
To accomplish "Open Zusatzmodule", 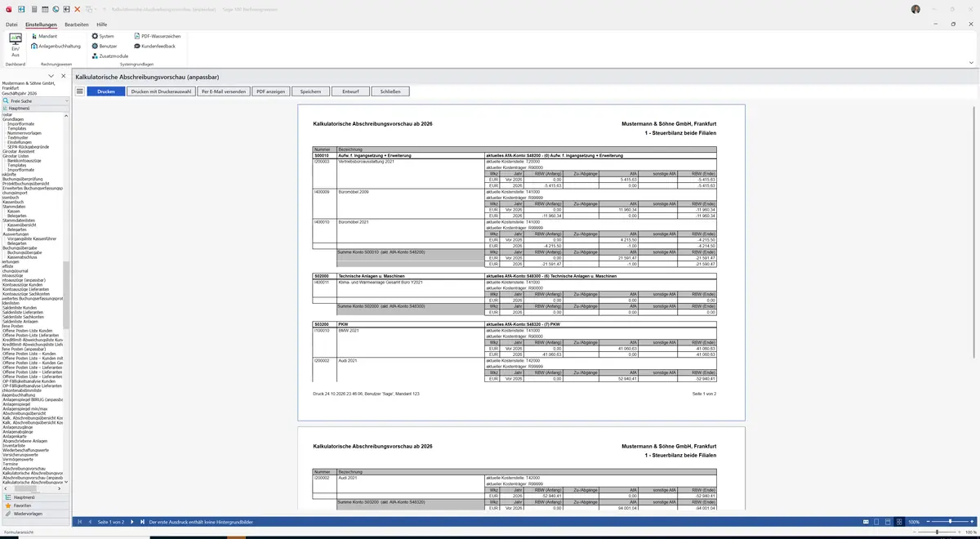I will tap(110, 56).
